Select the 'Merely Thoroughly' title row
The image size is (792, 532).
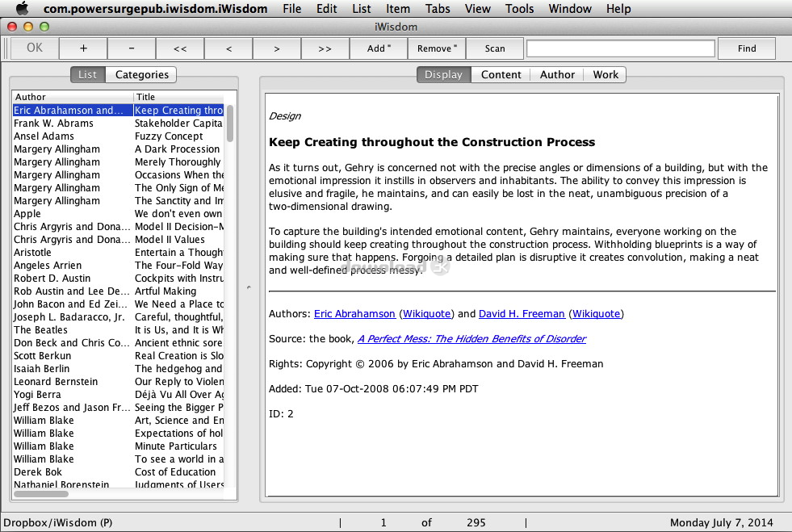pos(118,162)
